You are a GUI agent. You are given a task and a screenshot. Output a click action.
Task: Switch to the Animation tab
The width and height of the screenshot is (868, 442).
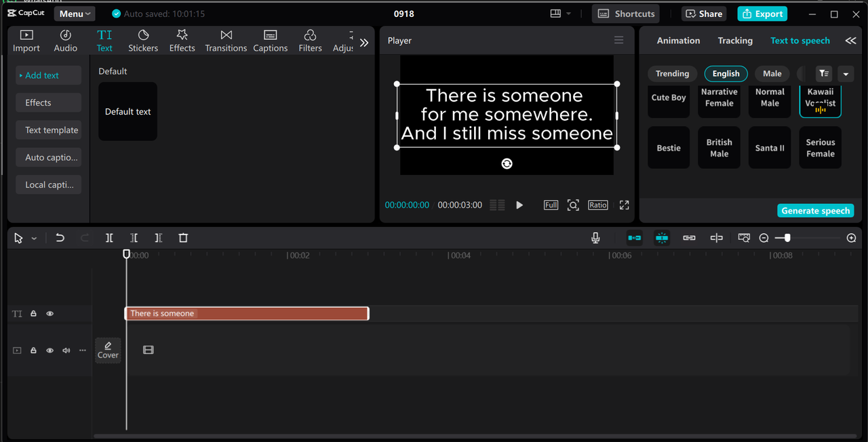coord(678,41)
